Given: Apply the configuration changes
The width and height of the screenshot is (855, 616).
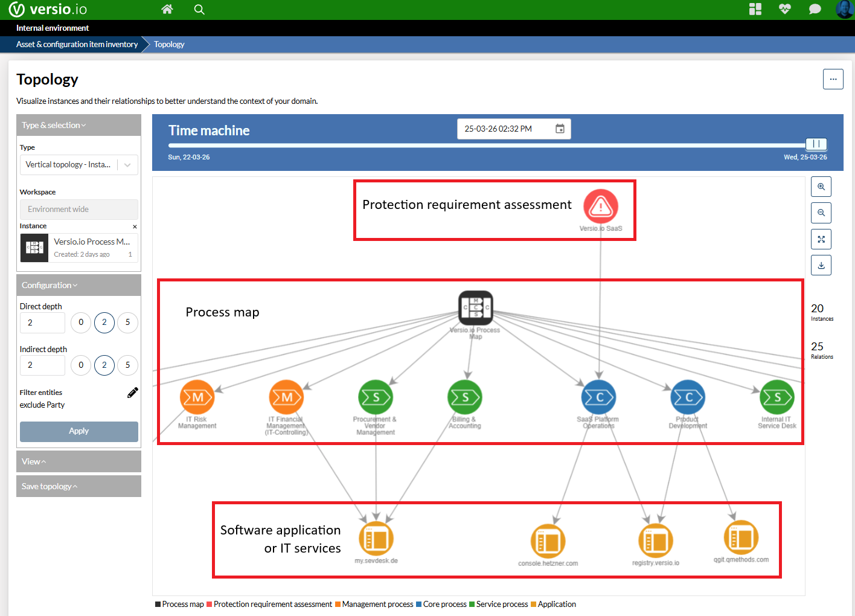Looking at the screenshot, I should coord(78,431).
